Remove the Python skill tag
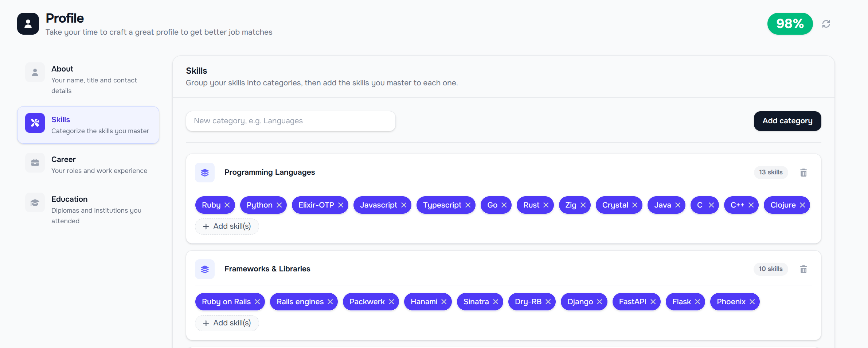Screen dimensions: 868x348 coord(279,205)
